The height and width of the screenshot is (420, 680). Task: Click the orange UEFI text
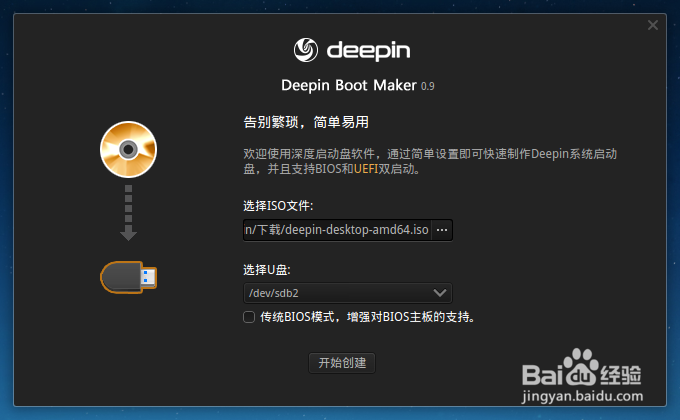pos(366,169)
